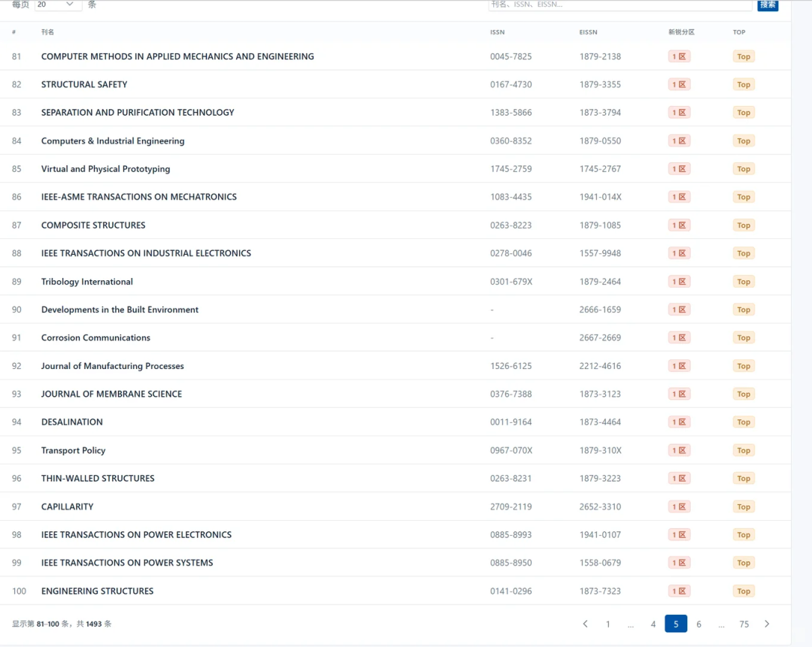Open the per-page 20 rows dropdown
This screenshot has height=647, width=812.
point(58,5)
